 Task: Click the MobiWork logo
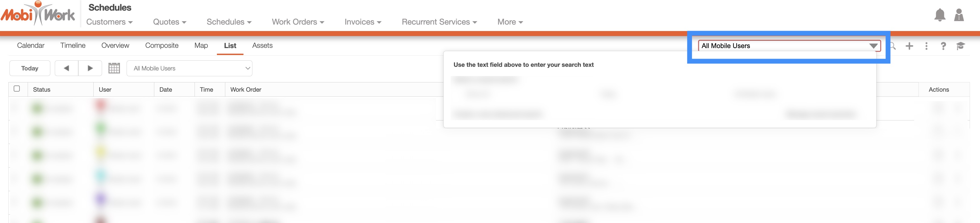click(38, 14)
